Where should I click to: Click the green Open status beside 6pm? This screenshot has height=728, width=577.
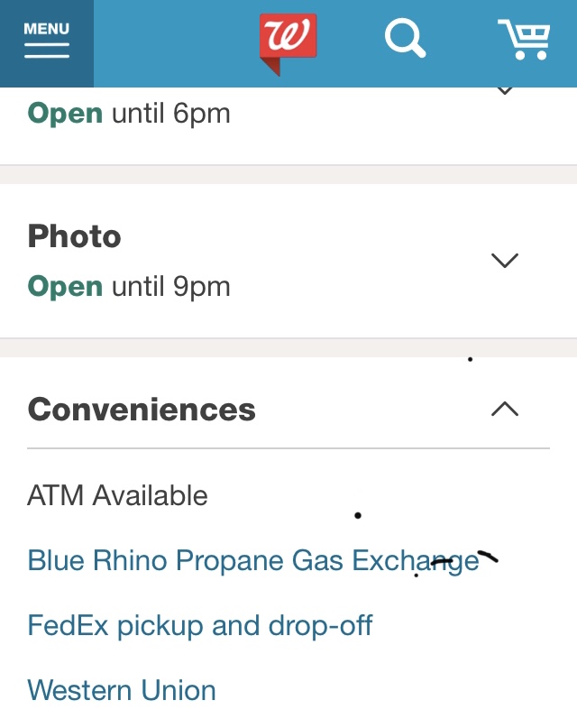pyautogui.click(x=65, y=114)
